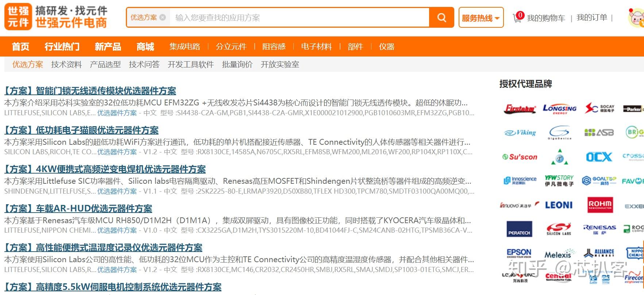
Task: Open 仪器 in the nav bar
Action: pyautogui.click(x=386, y=46)
